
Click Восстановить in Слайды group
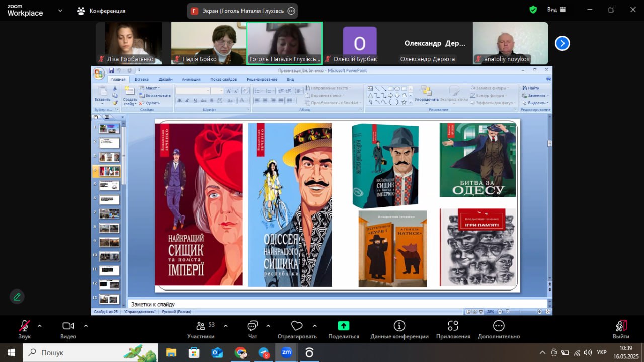pyautogui.click(x=155, y=95)
